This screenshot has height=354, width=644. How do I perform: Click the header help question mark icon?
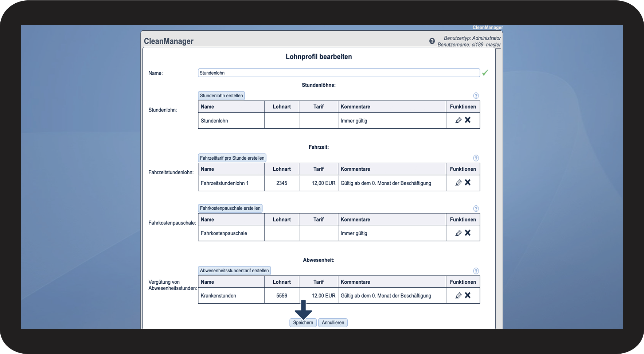point(432,41)
